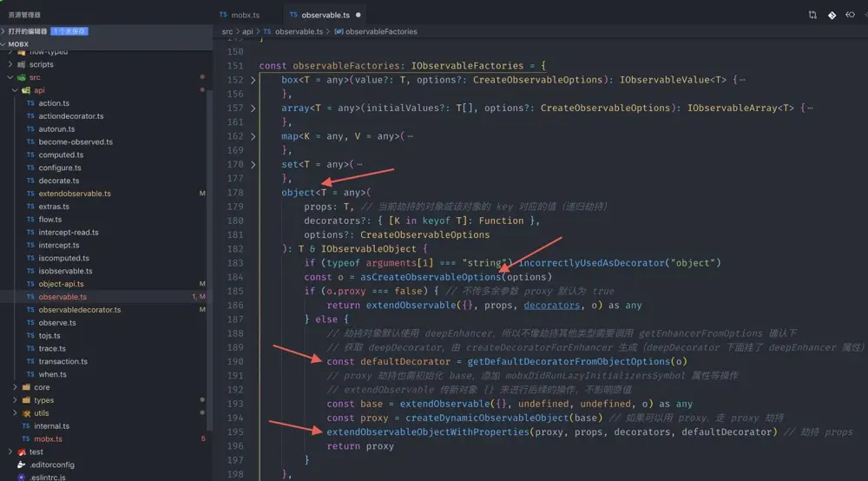
Task: Click extendObservableObjectWithProperties on line 195
Action: (428, 432)
